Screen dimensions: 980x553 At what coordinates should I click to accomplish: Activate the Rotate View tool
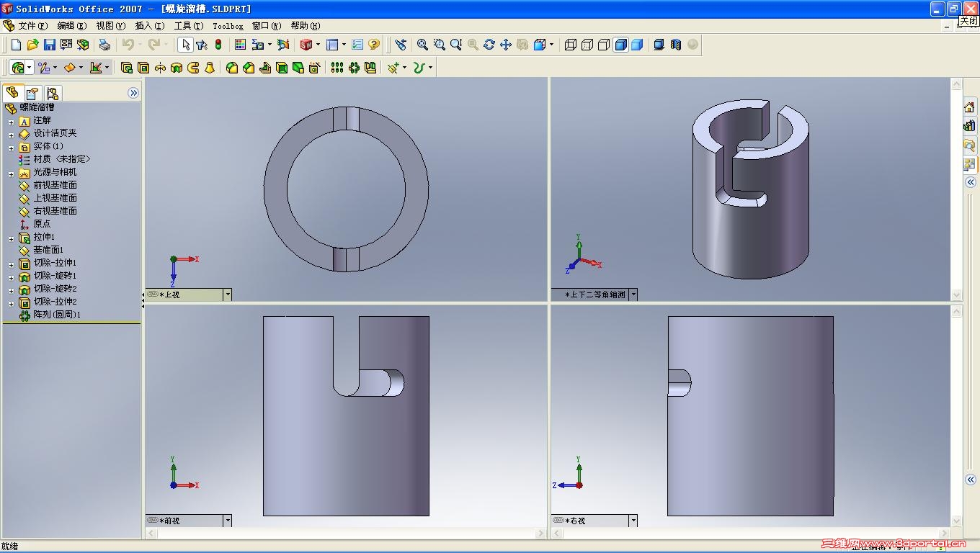pos(489,45)
